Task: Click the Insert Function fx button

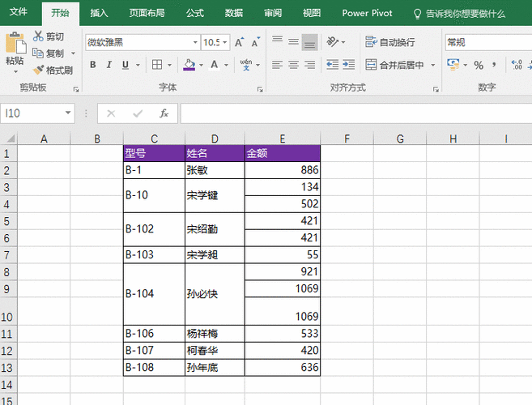Action: coord(164,113)
